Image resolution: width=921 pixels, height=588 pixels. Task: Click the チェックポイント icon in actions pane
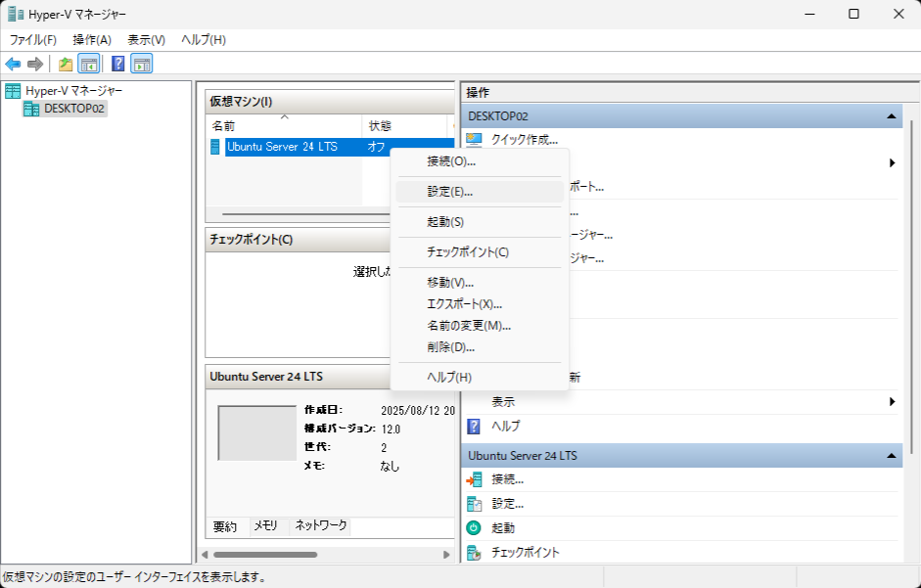pos(474,552)
